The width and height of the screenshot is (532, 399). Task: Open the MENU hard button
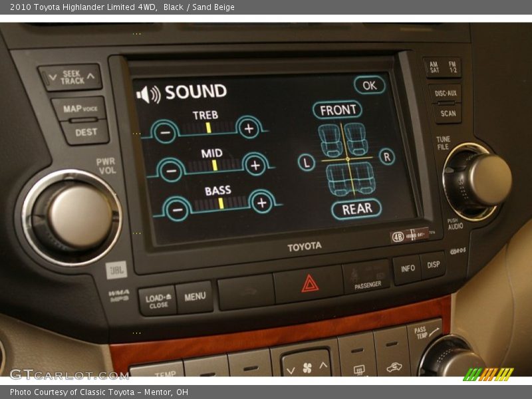click(195, 297)
